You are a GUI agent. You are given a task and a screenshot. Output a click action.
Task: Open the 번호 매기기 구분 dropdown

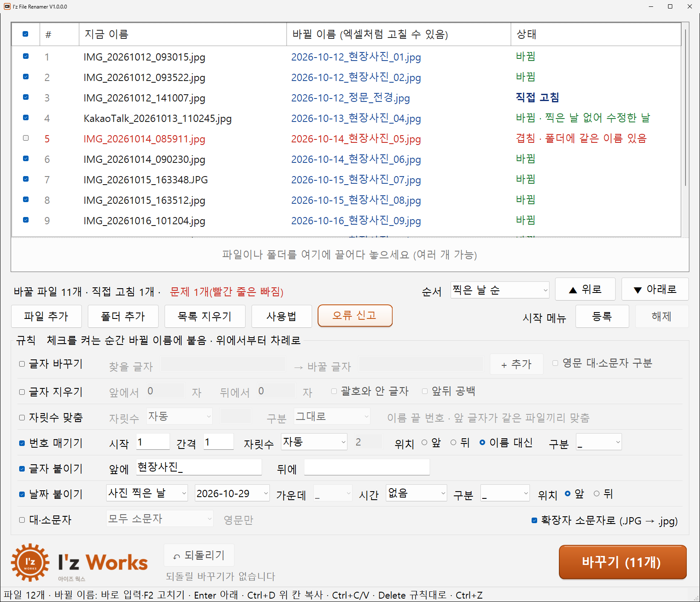click(599, 442)
